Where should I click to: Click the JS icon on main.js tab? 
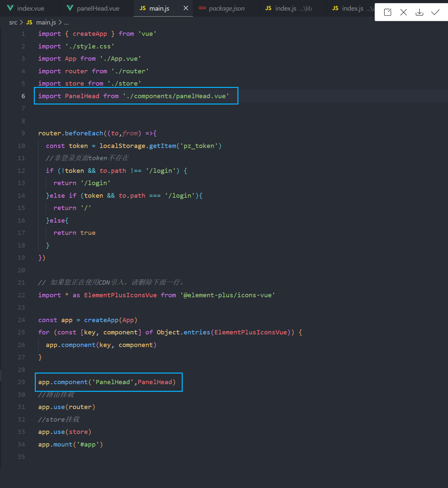click(143, 8)
